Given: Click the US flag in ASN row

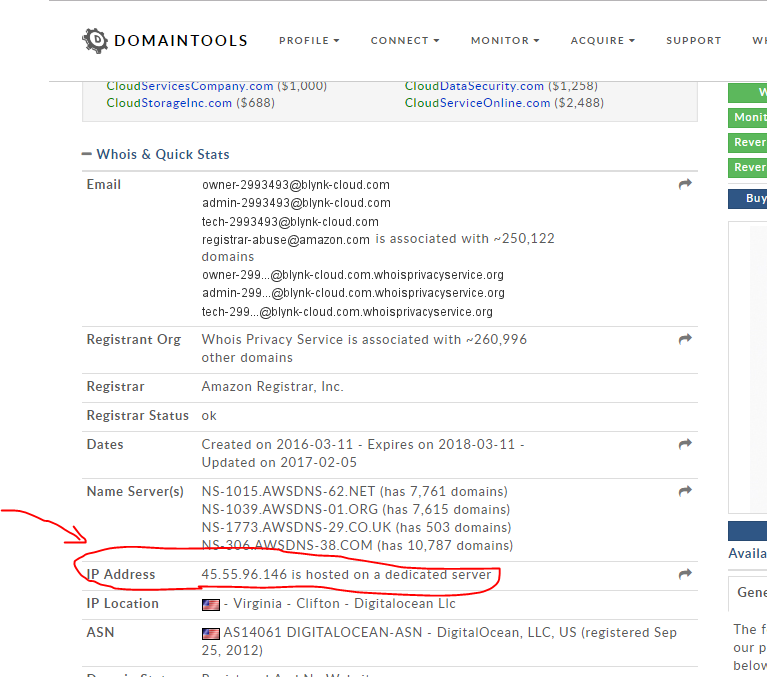Looking at the screenshot, I should [x=211, y=633].
